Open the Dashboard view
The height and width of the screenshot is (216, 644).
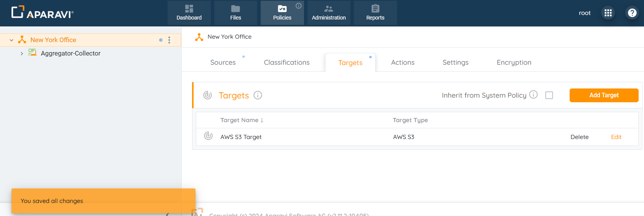pos(189,13)
